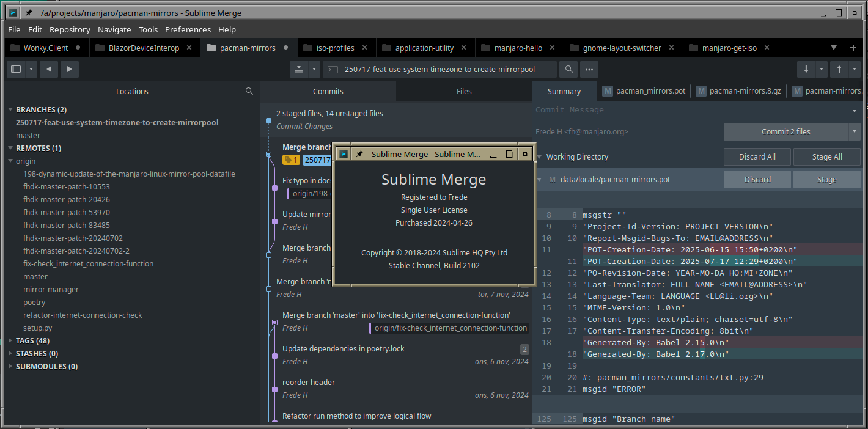Collapse the BRANCHES section
868x429 pixels.
[x=10, y=109]
